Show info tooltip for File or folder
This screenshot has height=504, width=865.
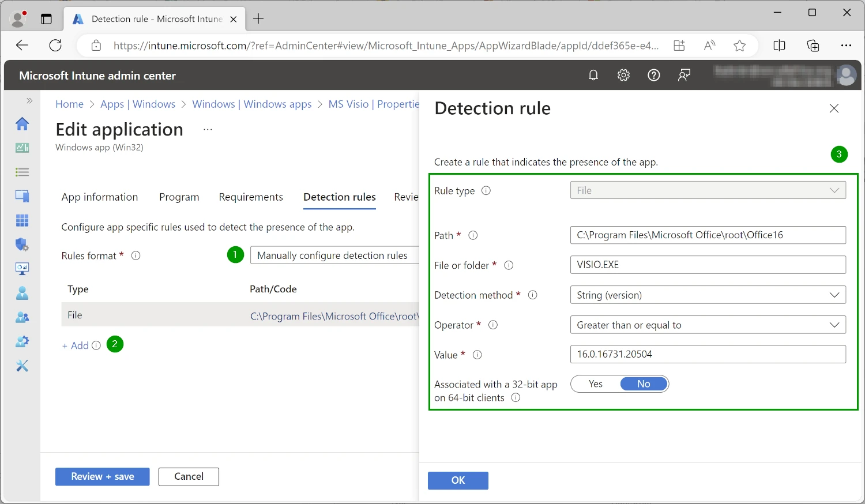tap(509, 265)
